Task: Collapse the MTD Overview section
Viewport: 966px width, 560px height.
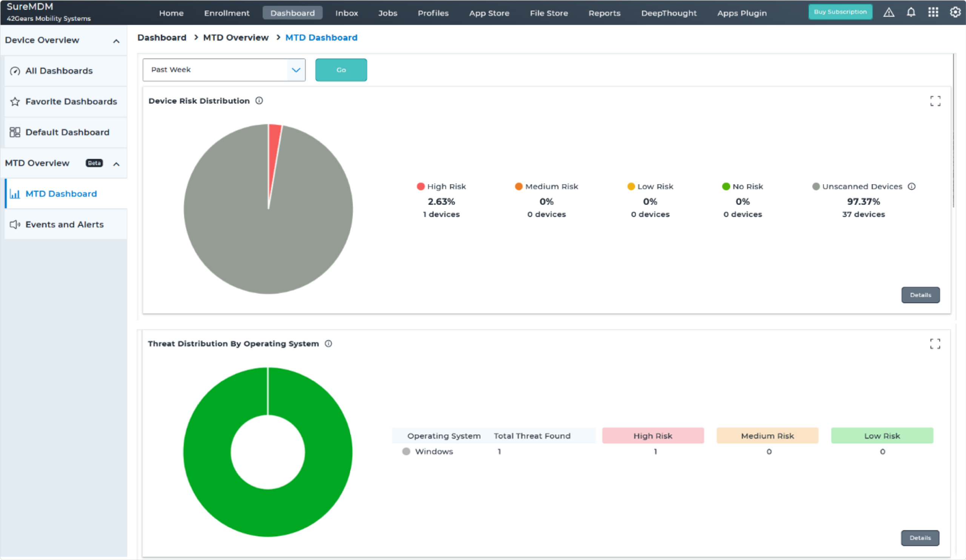Action: click(x=117, y=163)
